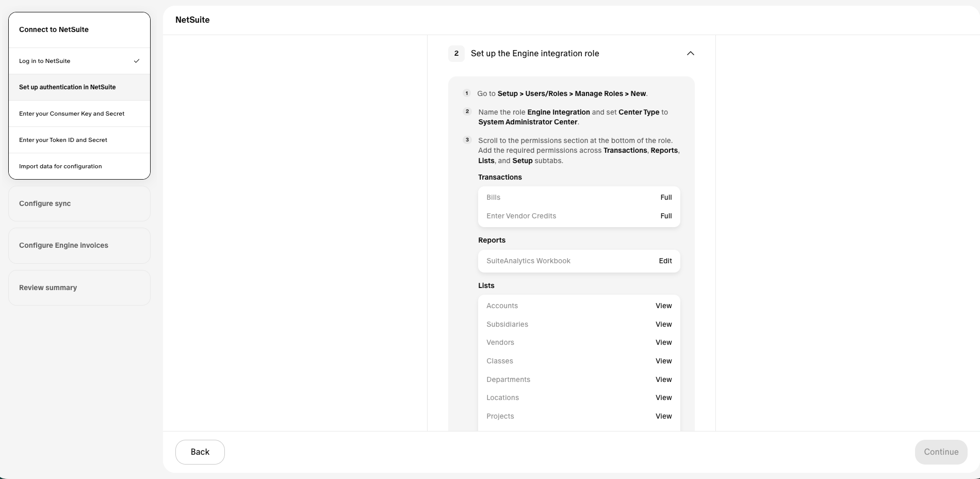Click the View value for Projects
This screenshot has width=980, height=479.
664,417
